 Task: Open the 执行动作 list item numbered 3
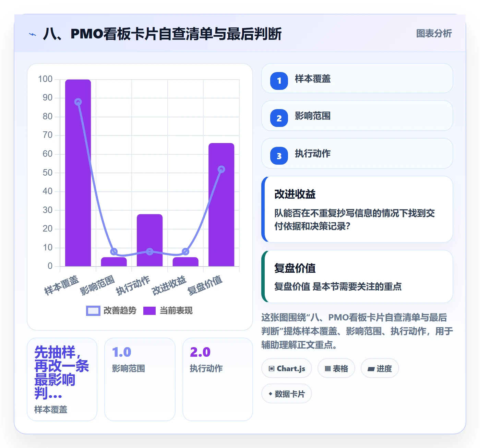357,153
